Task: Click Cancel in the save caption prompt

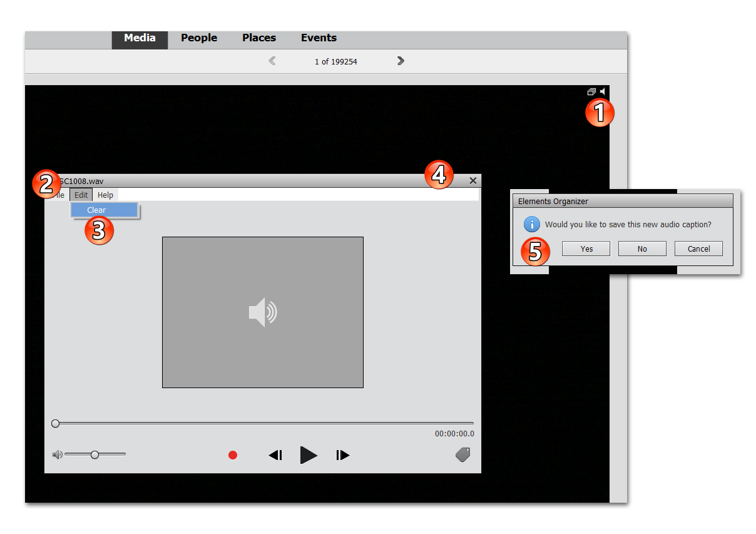Action: [698, 249]
